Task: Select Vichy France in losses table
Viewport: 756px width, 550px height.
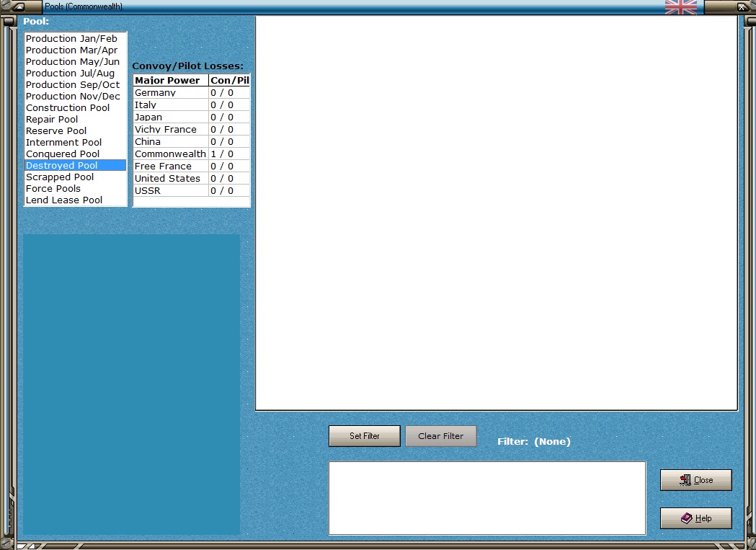Action: (x=192, y=129)
